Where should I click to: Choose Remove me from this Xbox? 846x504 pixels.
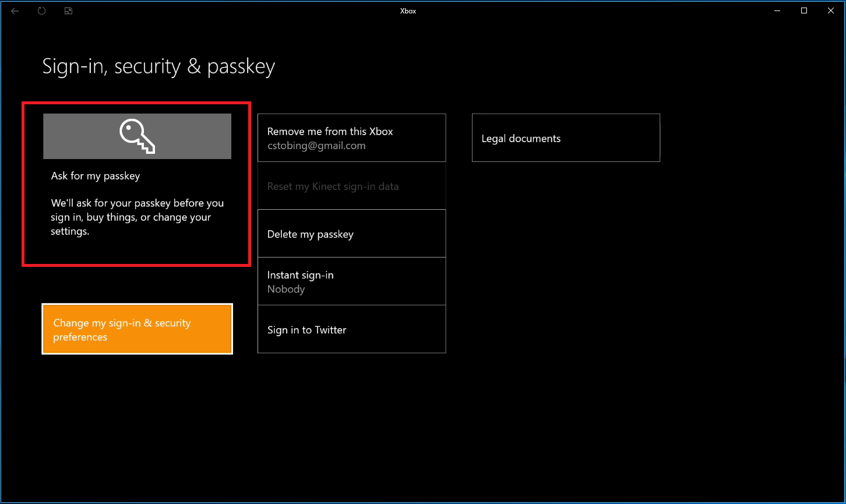click(x=352, y=138)
